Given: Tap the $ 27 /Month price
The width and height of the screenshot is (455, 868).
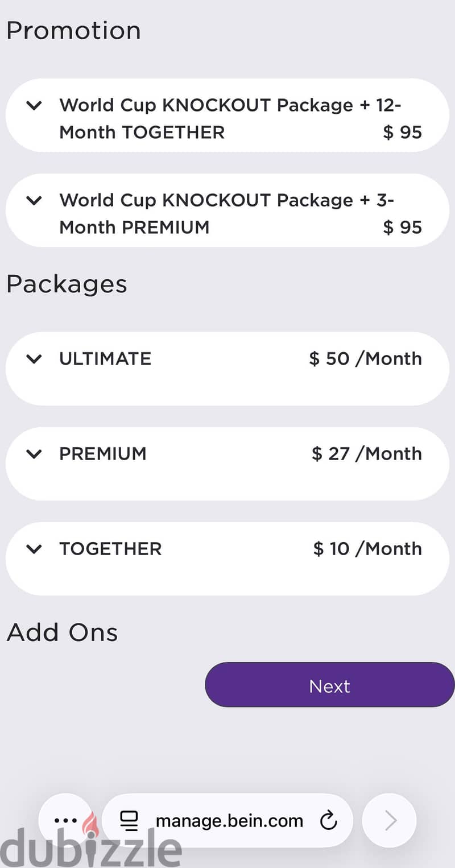Looking at the screenshot, I should (367, 454).
